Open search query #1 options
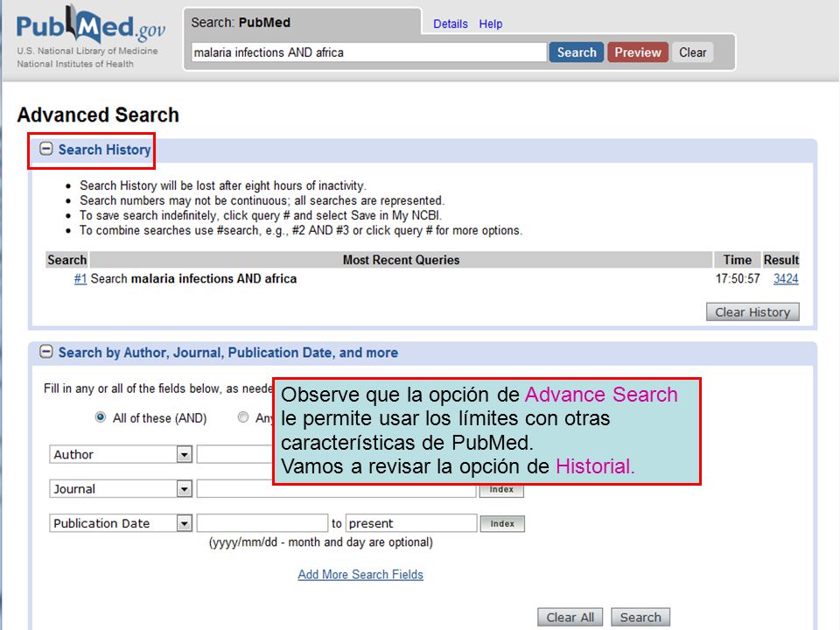The width and height of the screenshot is (840, 630). [80, 278]
